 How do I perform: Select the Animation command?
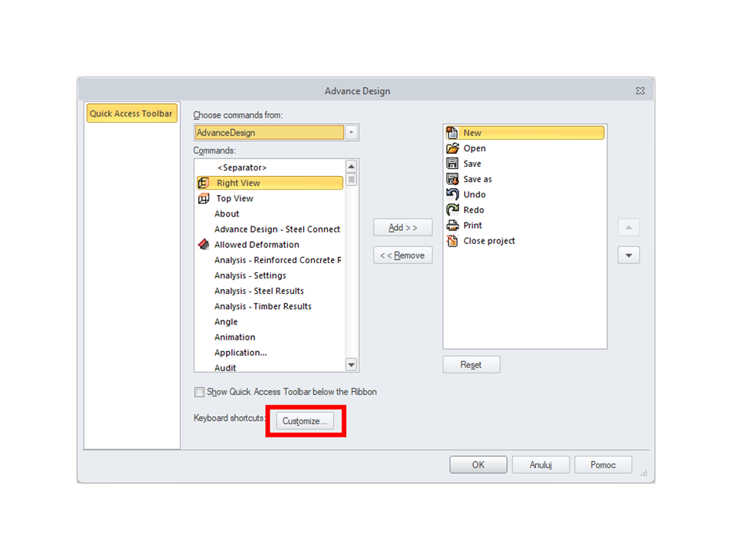(270, 337)
